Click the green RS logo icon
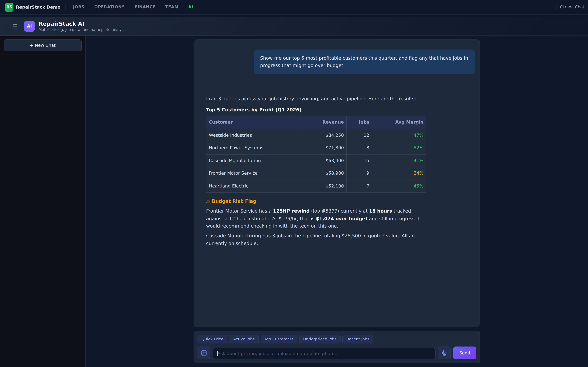Image resolution: width=588 pixels, height=367 pixels. click(x=9, y=7)
